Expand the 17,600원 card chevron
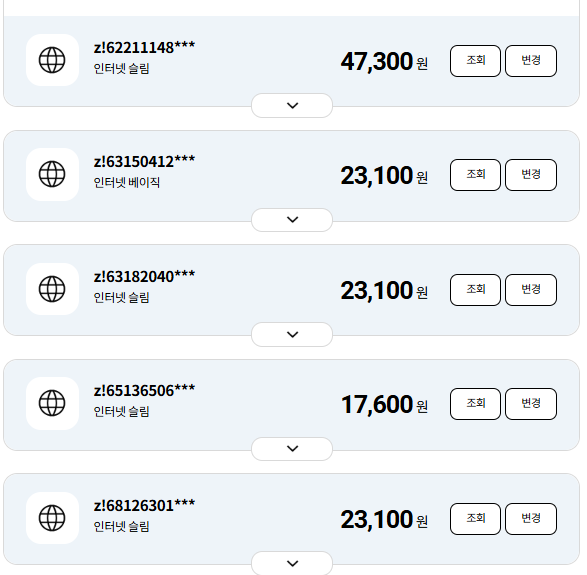 point(292,448)
